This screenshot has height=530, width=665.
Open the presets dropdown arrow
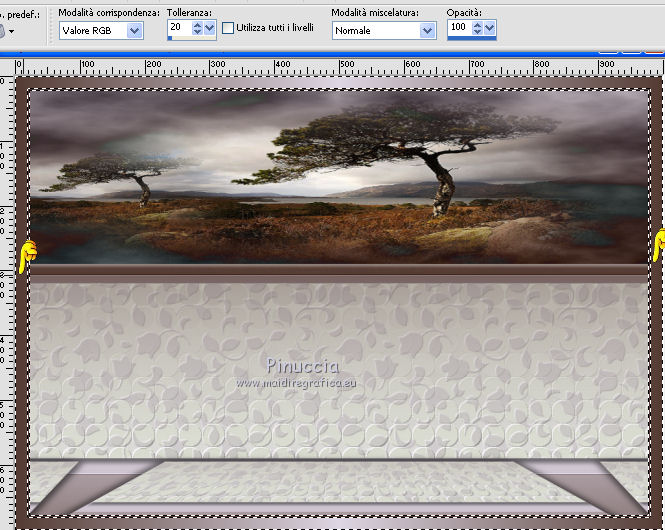pos(11,31)
